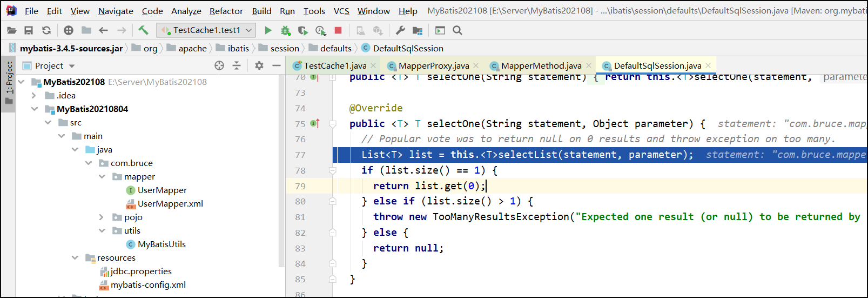The height and width of the screenshot is (298, 868).
Task: Start debugging with the bug icon
Action: [x=285, y=30]
